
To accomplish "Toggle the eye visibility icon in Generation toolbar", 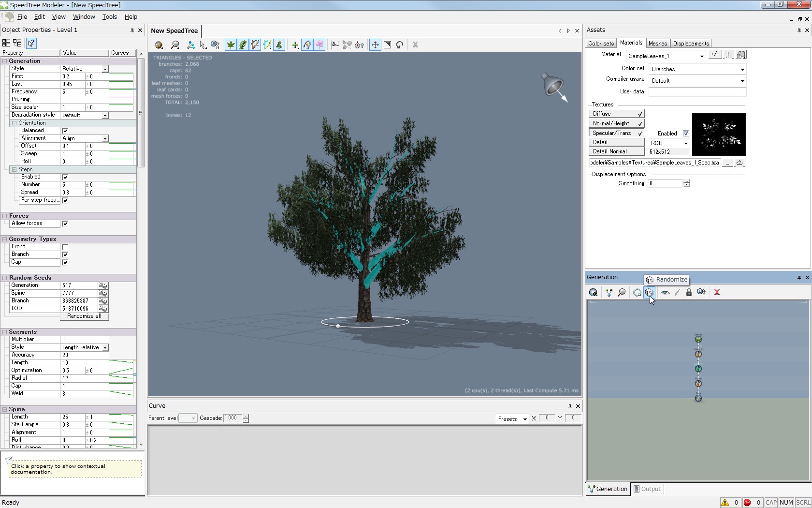I will coord(665,292).
